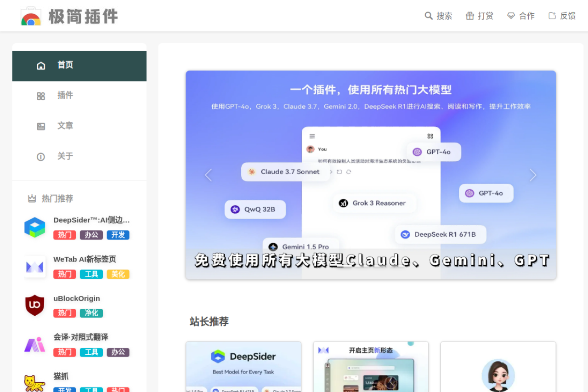Open the 会译 extension icon
Viewport: 588px width, 392px height.
pyautogui.click(x=35, y=345)
